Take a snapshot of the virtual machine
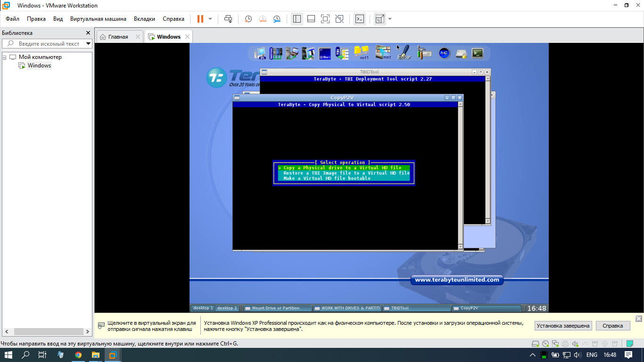644x362 pixels. (248, 19)
